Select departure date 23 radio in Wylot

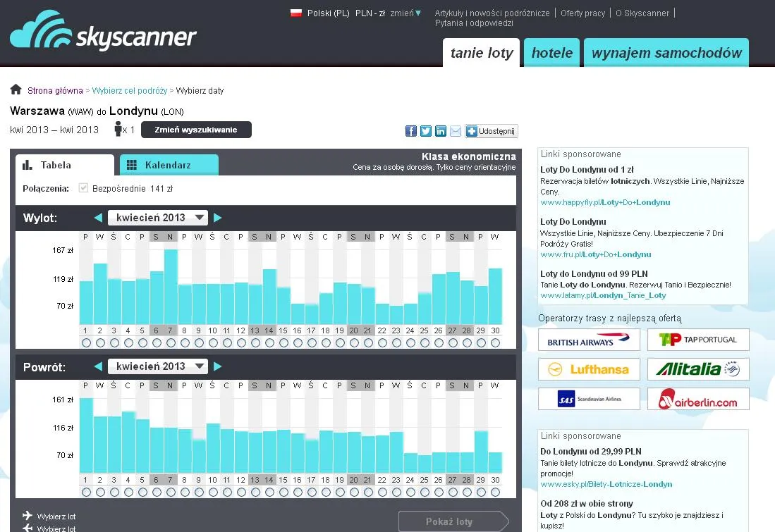click(x=396, y=342)
